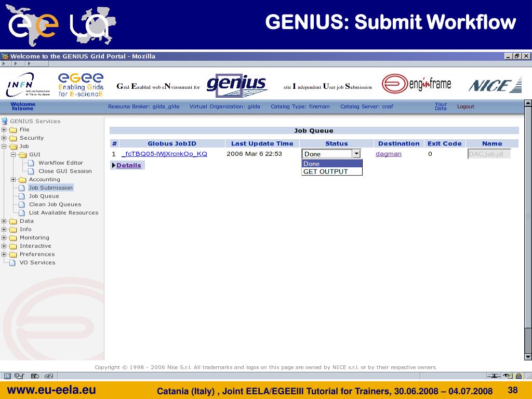532x399 pixels.
Task: Open job ID _fcTBQ05-IWjXrcnkOo_KQ link
Action: coord(164,154)
